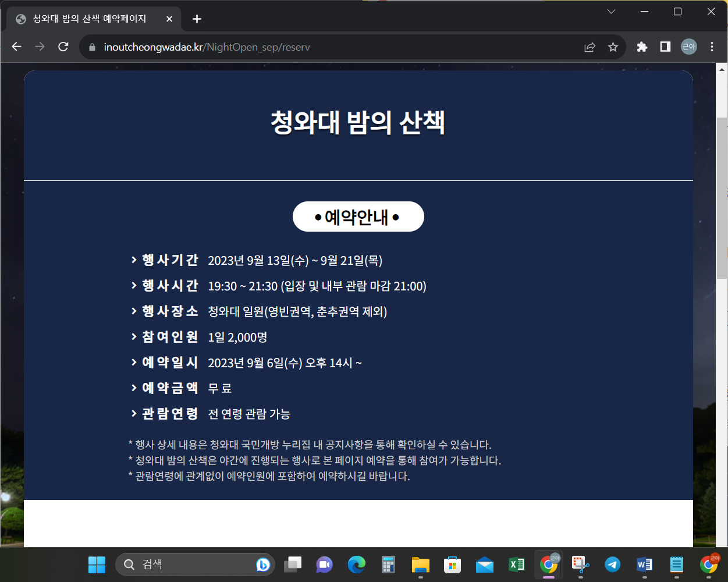Open the Mail app on the taskbar

(484, 564)
